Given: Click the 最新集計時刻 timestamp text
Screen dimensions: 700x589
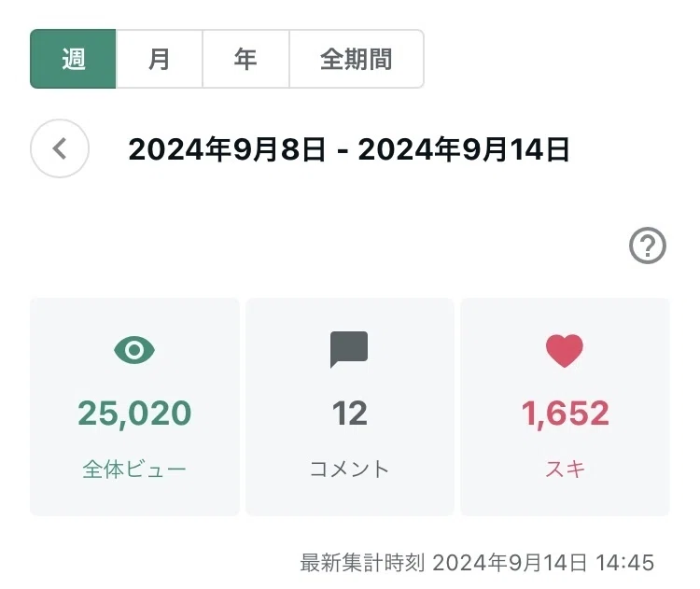Looking at the screenshot, I should click(477, 563).
